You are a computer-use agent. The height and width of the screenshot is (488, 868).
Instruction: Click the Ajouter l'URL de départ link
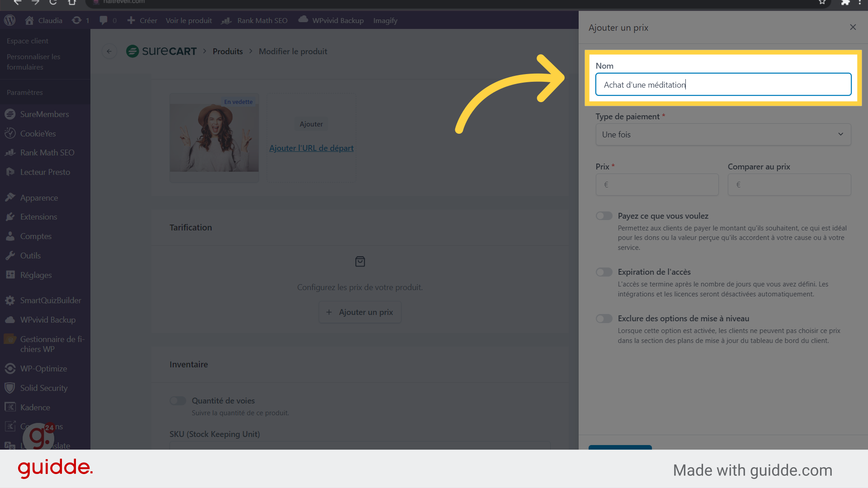tap(311, 148)
